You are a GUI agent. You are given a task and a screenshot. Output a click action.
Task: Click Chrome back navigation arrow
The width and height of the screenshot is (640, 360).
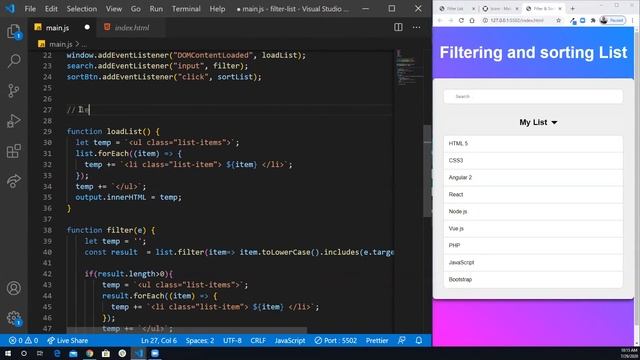440,20
